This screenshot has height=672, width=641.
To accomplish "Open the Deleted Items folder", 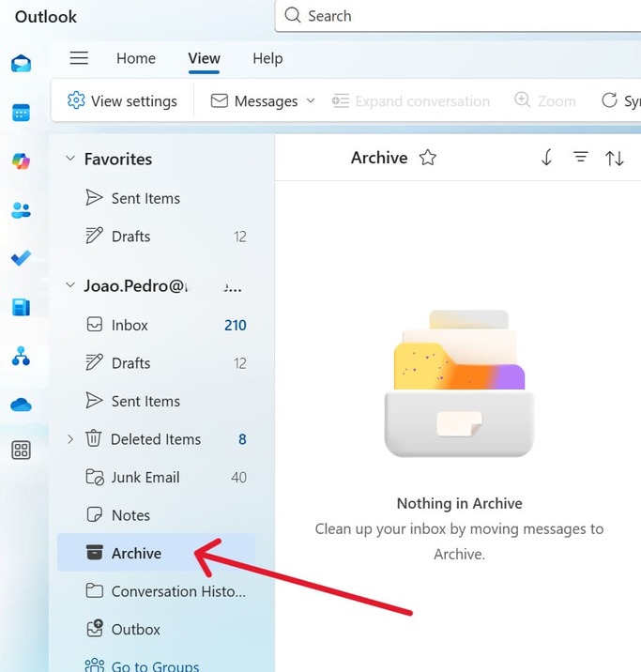I will (156, 439).
